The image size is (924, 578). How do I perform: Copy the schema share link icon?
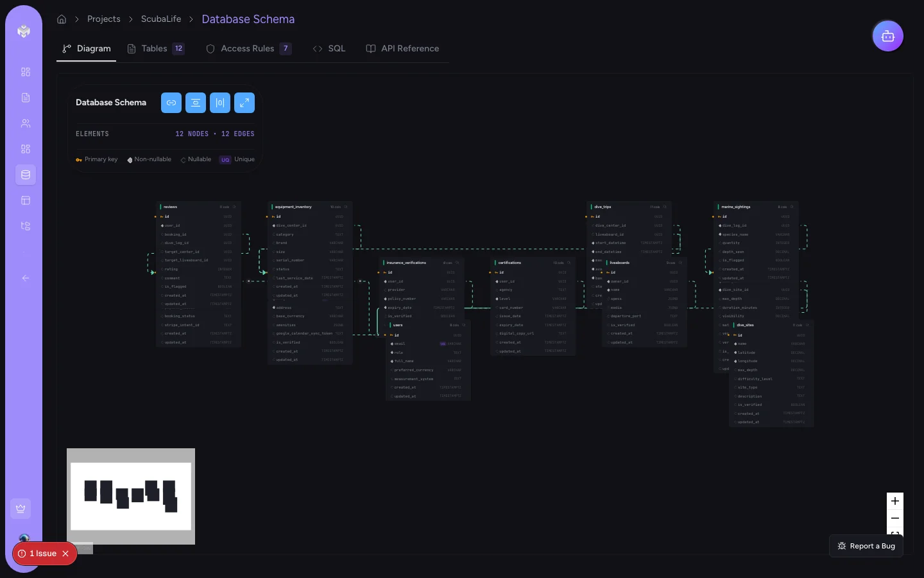(x=171, y=103)
